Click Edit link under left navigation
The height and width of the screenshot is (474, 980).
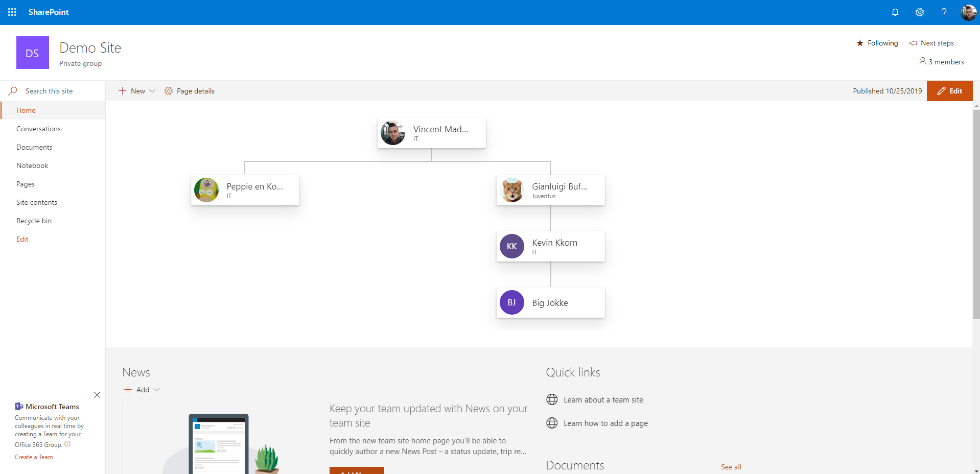click(x=22, y=239)
